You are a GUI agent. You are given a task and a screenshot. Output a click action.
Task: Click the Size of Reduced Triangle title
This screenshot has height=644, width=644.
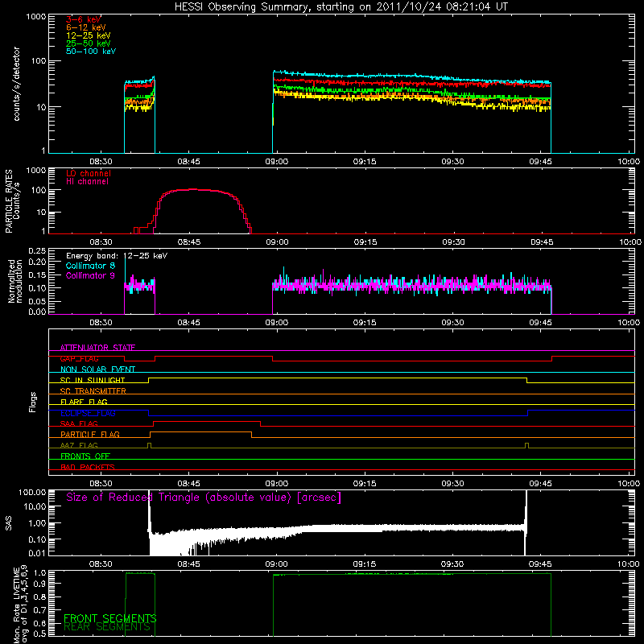[x=204, y=497]
